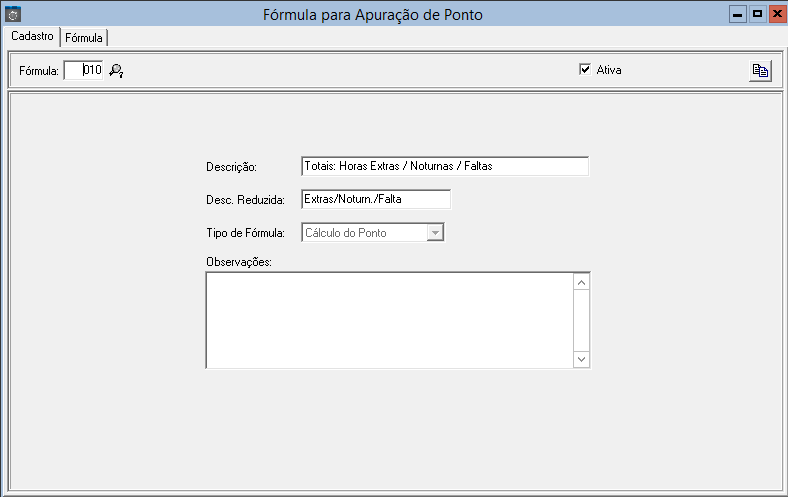
Task: Maximize the formula window
Action: (756, 14)
